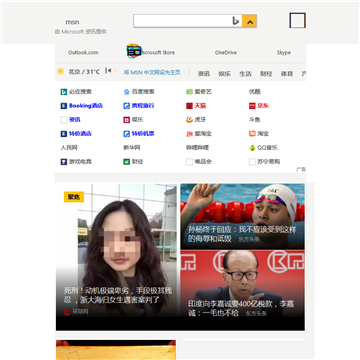The height and width of the screenshot is (360, 360).
Task: Click the 特价酒店 icon
Action: tap(64, 134)
